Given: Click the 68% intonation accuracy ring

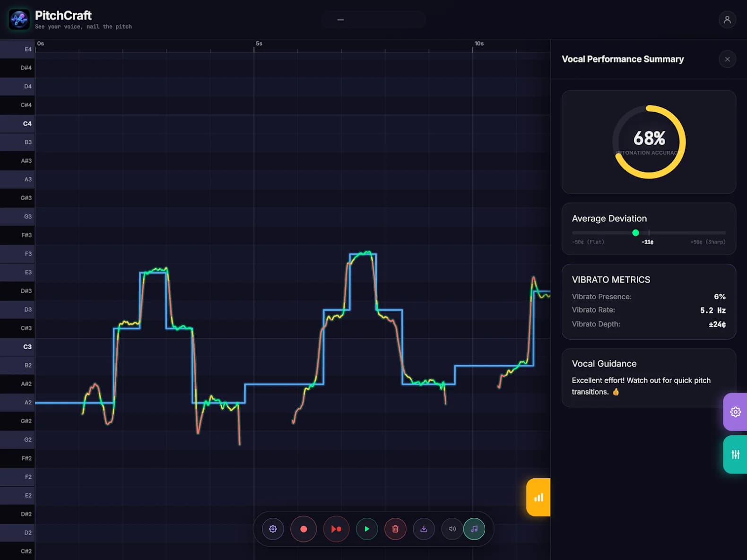Looking at the screenshot, I should (649, 142).
